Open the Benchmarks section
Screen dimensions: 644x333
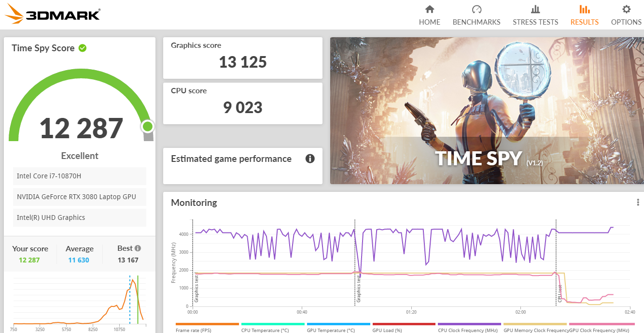(476, 15)
